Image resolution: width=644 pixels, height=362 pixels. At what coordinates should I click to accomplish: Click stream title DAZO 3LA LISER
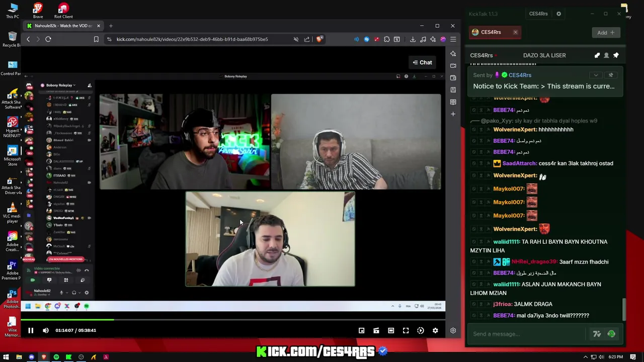point(544,55)
